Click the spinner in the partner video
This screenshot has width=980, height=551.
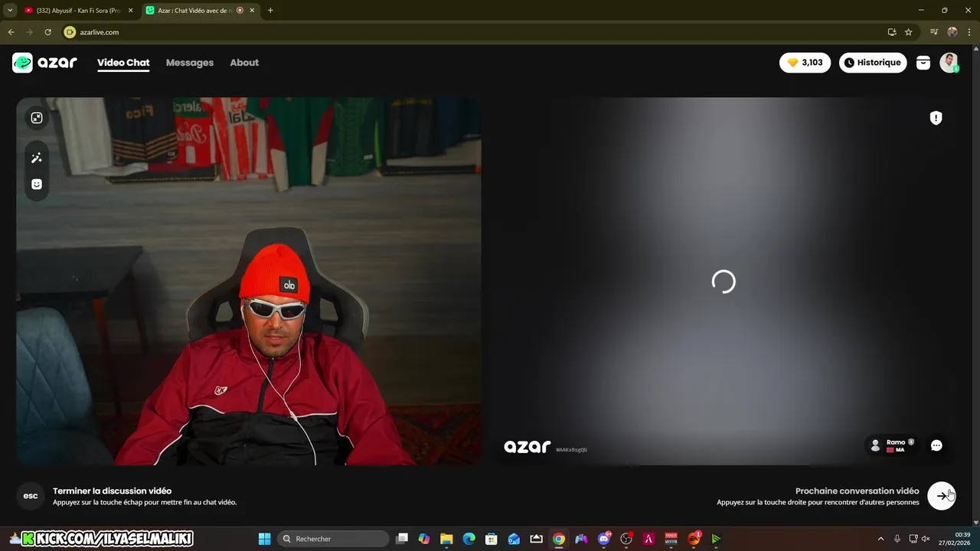click(724, 282)
